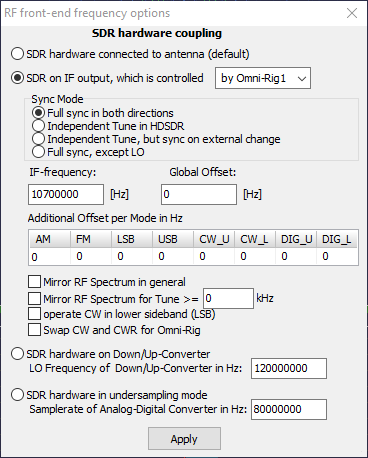Click the DIG_U offset value cell
The height and width of the screenshot is (458, 368).
(x=296, y=257)
